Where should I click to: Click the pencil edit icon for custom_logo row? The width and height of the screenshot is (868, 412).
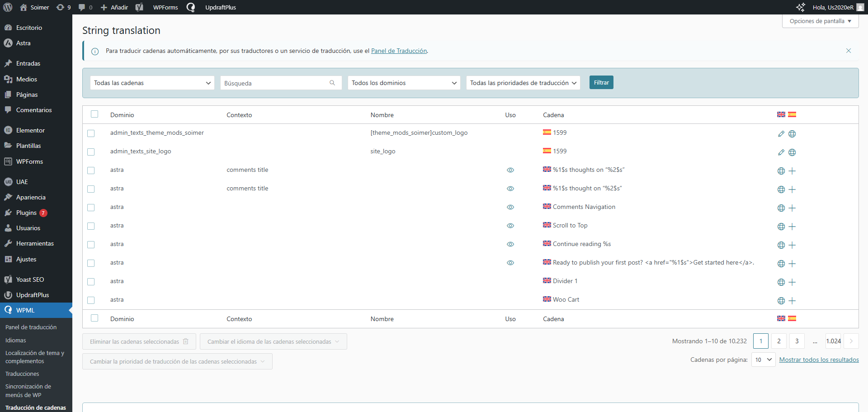click(781, 134)
